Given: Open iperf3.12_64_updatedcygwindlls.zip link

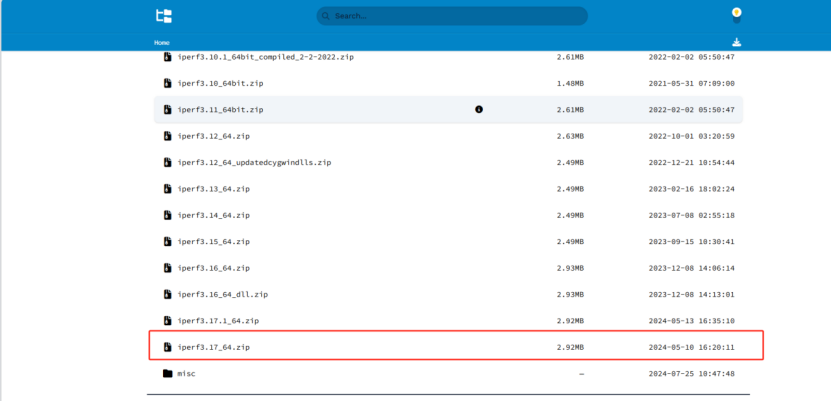Looking at the screenshot, I should (254, 163).
